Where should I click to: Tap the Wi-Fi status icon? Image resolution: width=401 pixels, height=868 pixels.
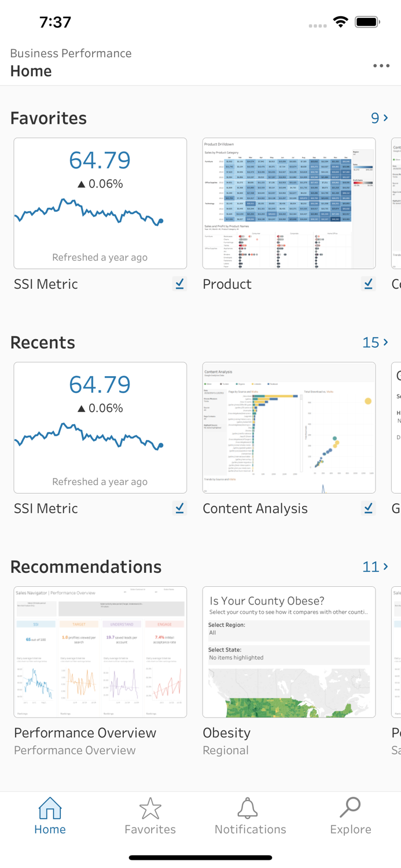click(341, 21)
